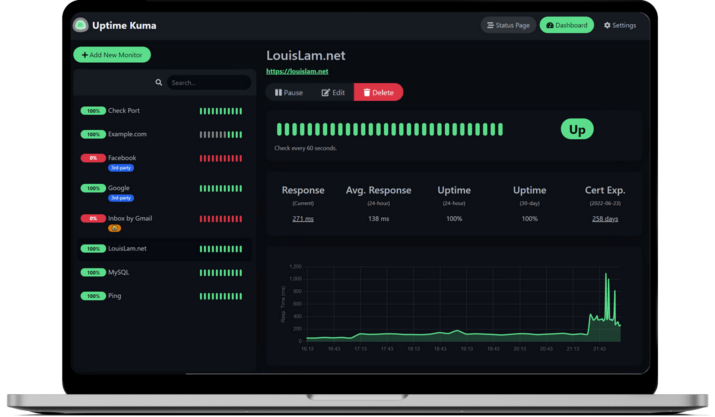Click the red 0% badge beside Facebook

(93, 158)
